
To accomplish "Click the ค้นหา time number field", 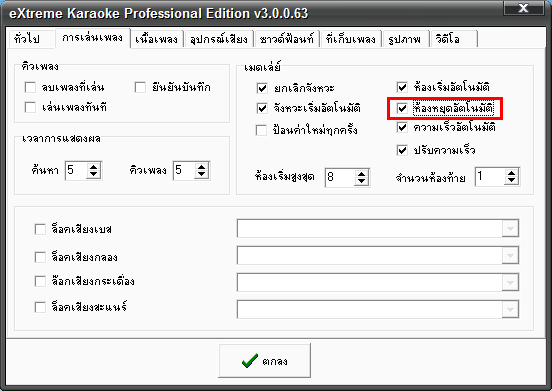I will [76, 171].
